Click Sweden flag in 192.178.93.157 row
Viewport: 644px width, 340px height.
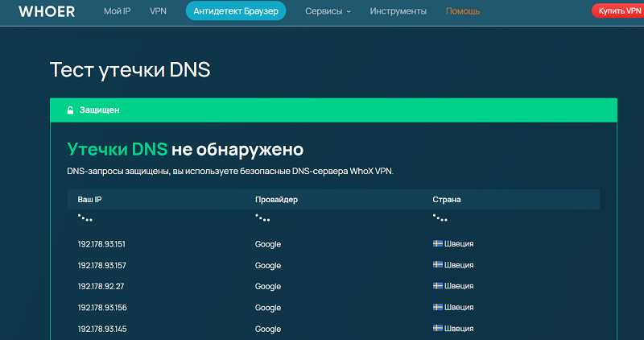437,264
